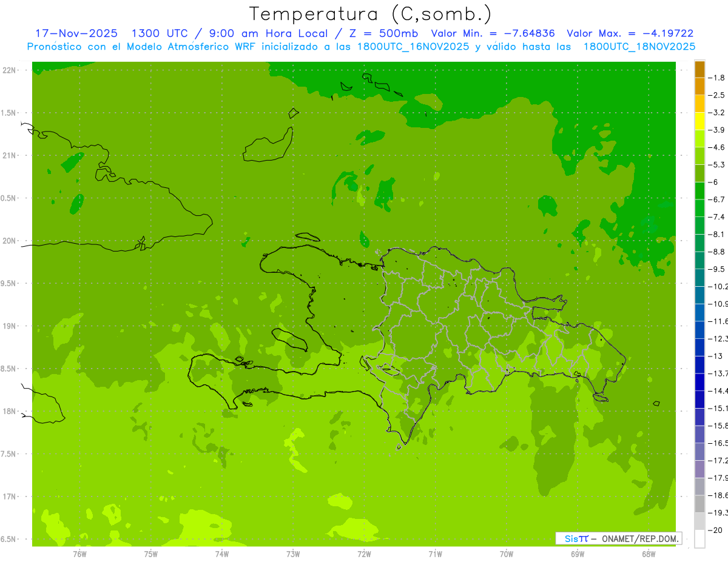Click the "71W" longitude label
The image size is (728, 562).
click(x=435, y=554)
